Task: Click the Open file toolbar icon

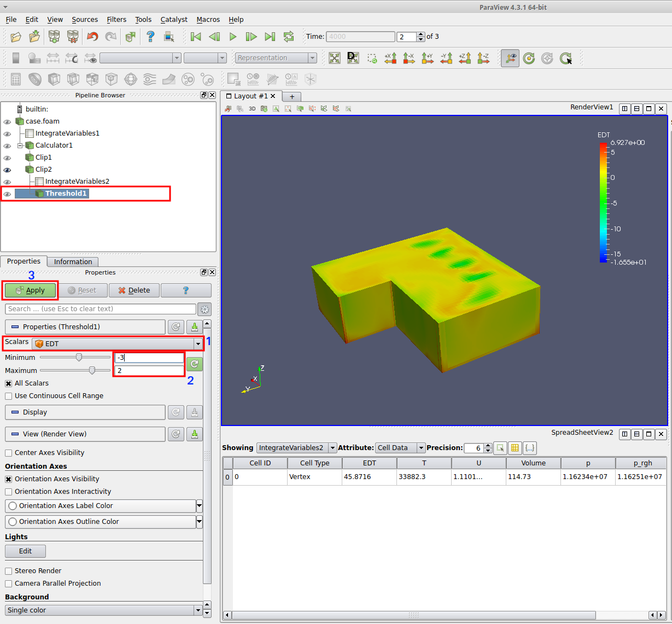Action: (x=16, y=37)
